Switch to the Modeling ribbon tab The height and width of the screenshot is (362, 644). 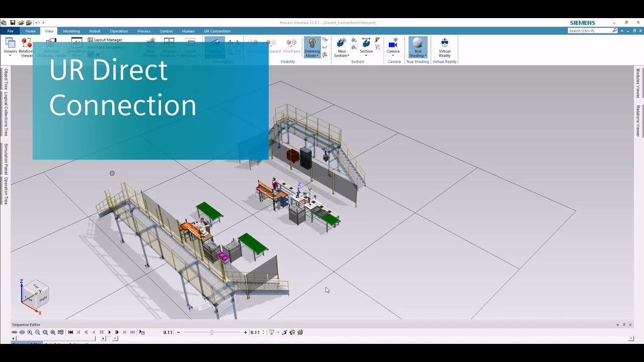71,31
